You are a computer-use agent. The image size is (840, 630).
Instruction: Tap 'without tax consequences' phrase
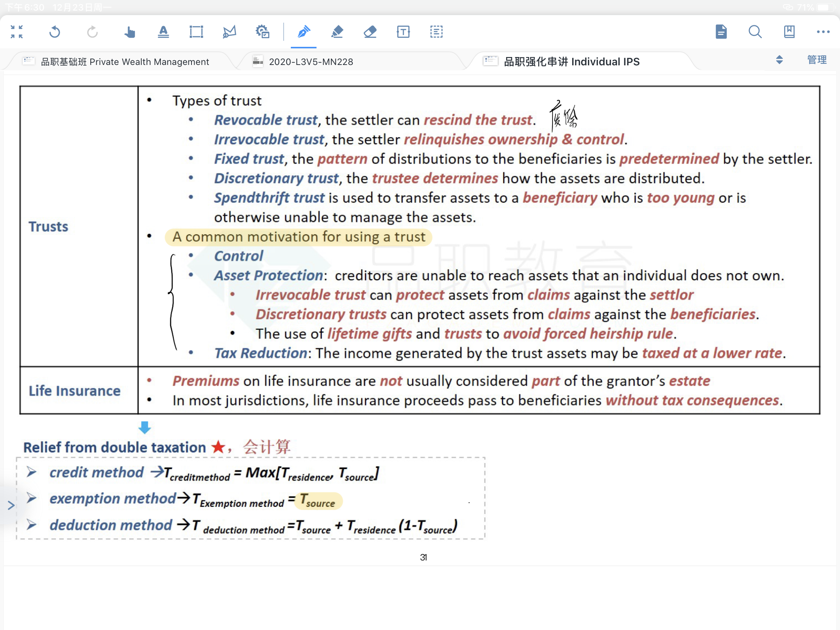point(692,401)
